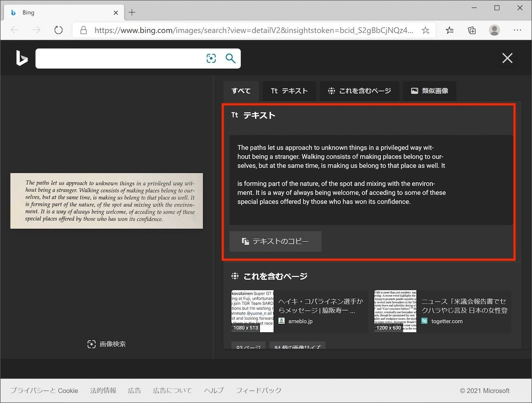This screenshot has height=403, width=532.
Task: Select the すべて tab
Action: point(241,91)
